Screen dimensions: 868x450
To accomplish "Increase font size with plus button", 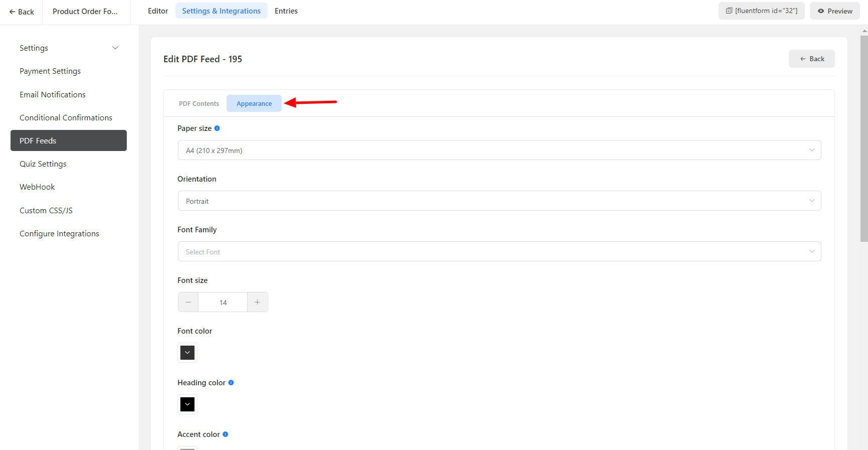I will tap(258, 302).
